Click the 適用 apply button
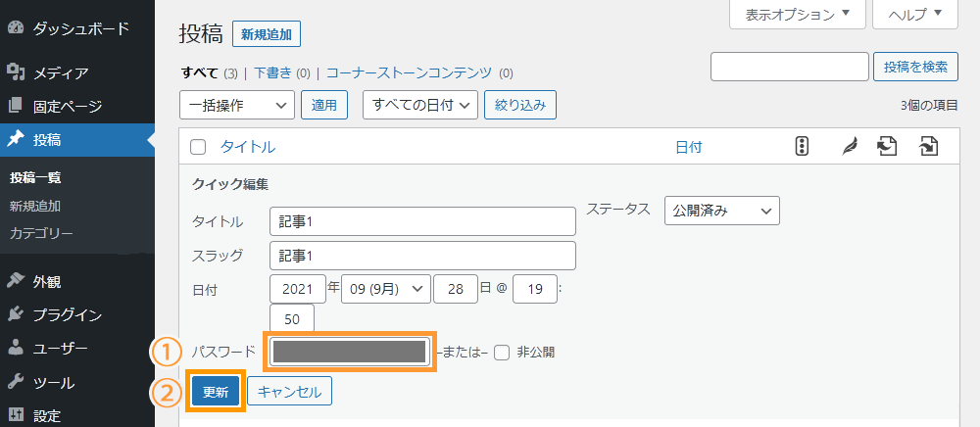980x427 pixels. 324,105
